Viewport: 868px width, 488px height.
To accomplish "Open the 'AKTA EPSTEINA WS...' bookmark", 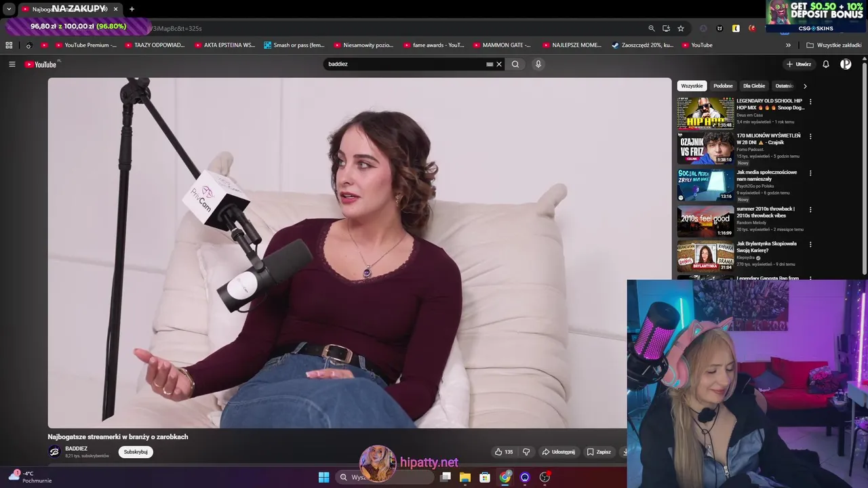I will point(224,45).
